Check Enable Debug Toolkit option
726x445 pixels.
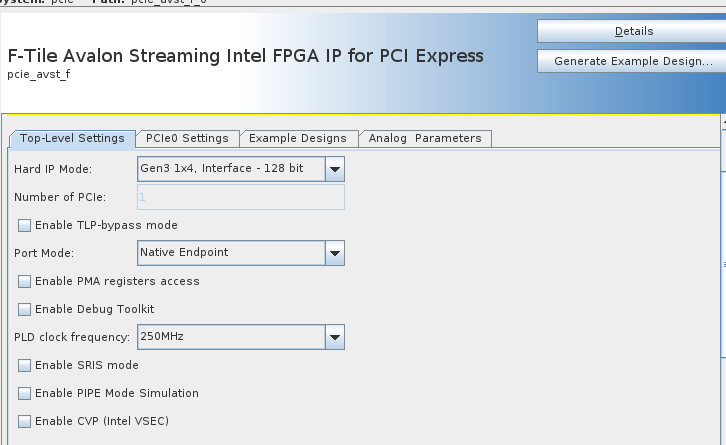25,309
